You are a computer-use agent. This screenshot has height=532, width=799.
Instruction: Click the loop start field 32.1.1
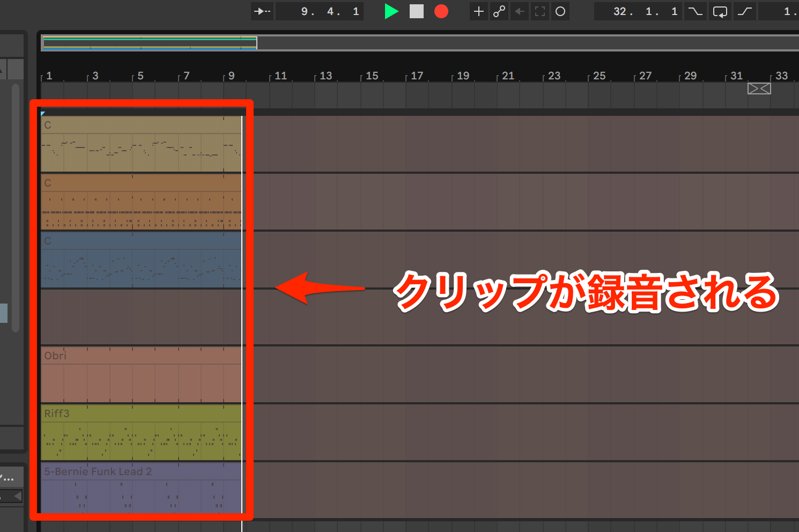[638, 11]
